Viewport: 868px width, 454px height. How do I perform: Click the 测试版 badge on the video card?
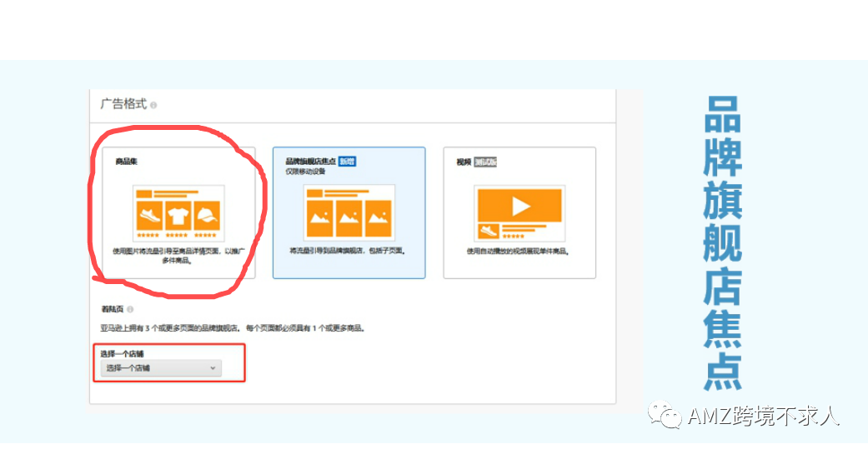click(x=485, y=162)
